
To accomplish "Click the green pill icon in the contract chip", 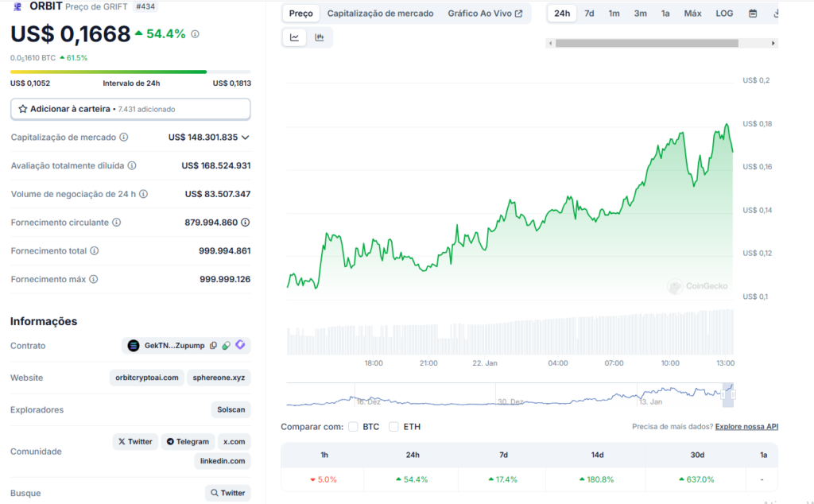I will click(227, 346).
